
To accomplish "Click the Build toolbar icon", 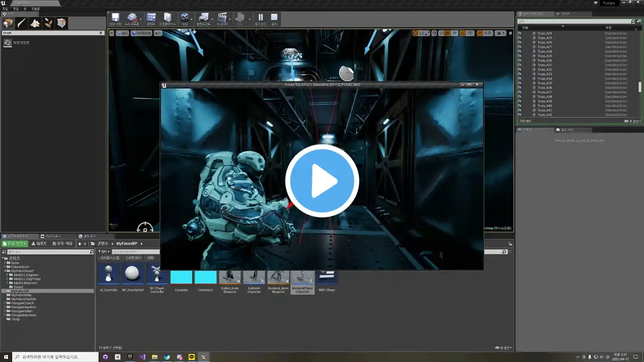I will 240,19.
